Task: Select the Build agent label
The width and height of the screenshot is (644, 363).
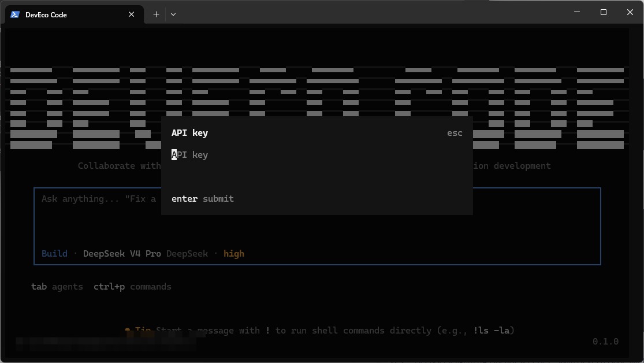Action: click(x=54, y=254)
